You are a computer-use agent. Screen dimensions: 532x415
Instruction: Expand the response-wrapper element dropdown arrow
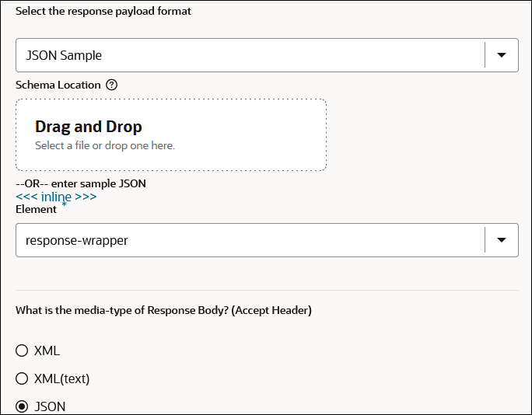click(502, 240)
